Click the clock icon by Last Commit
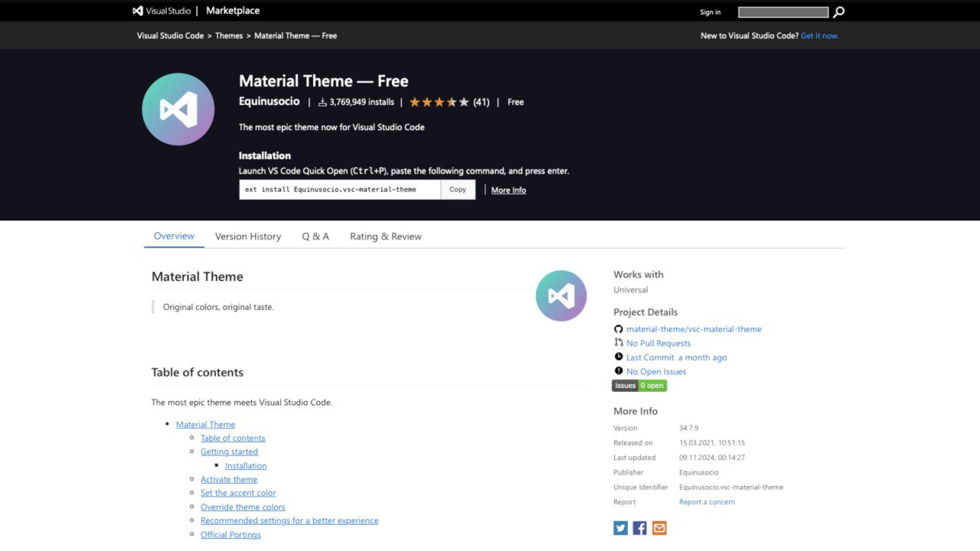980x551 pixels. (619, 357)
